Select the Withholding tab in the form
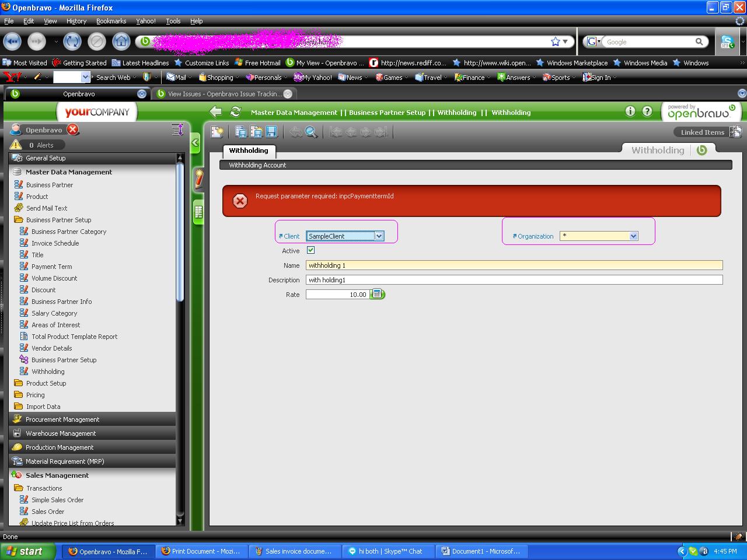The image size is (747, 560). tap(249, 150)
